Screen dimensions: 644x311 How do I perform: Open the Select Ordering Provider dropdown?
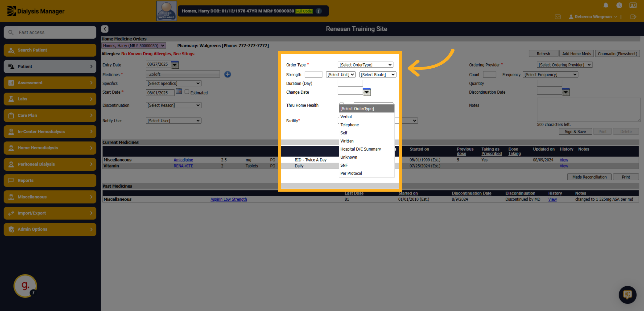(x=565, y=65)
